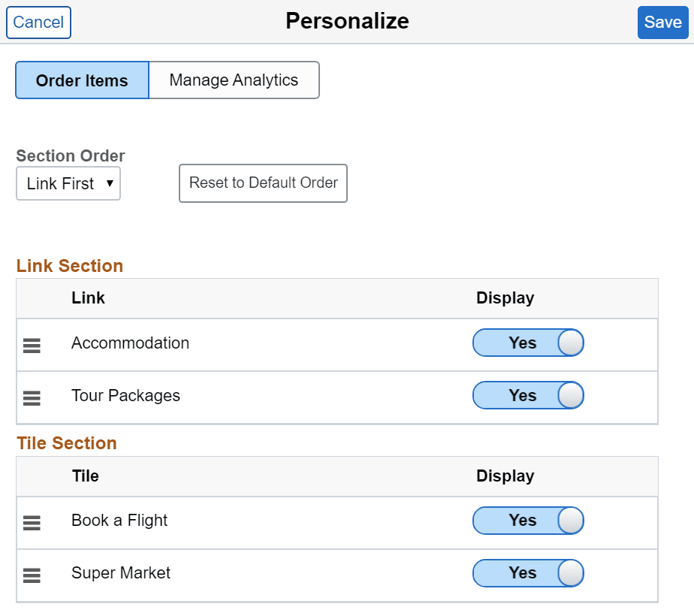The height and width of the screenshot is (616, 694).
Task: Click the Tile Section heading
Action: 66,443
